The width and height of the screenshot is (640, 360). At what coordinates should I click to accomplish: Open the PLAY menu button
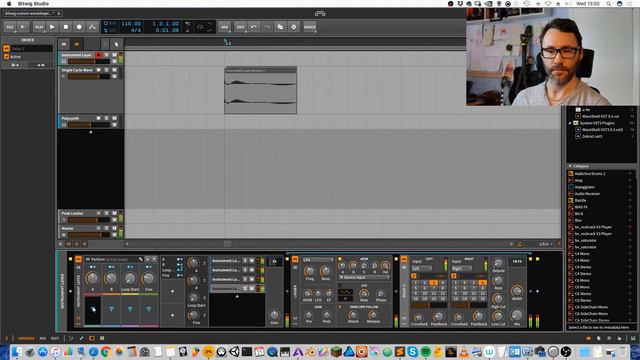[x=39, y=27]
